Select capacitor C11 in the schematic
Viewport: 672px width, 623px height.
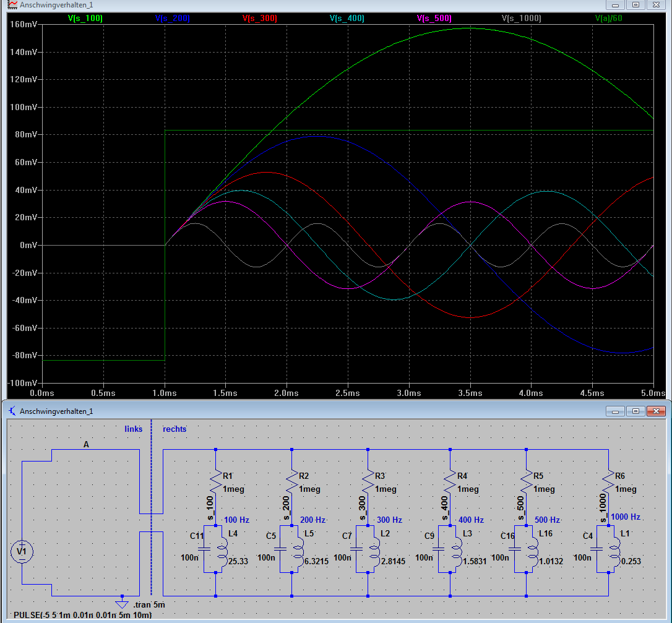click(x=205, y=549)
